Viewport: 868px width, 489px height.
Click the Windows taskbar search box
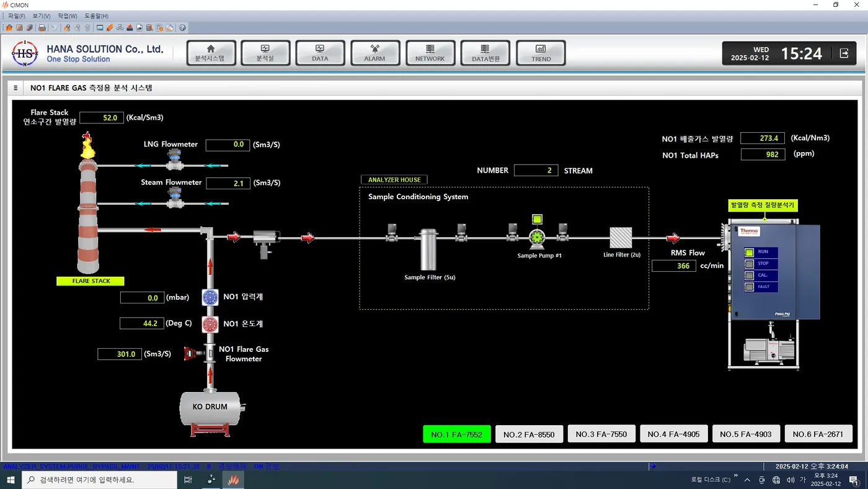100,480
